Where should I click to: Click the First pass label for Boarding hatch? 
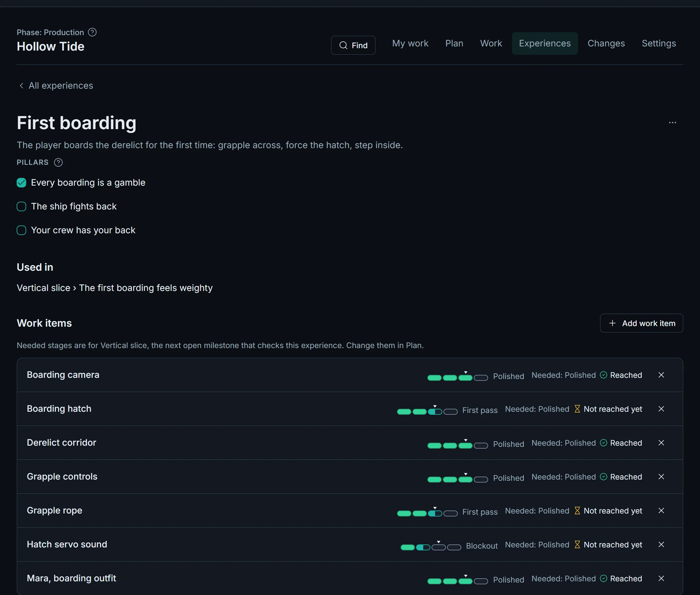480,411
